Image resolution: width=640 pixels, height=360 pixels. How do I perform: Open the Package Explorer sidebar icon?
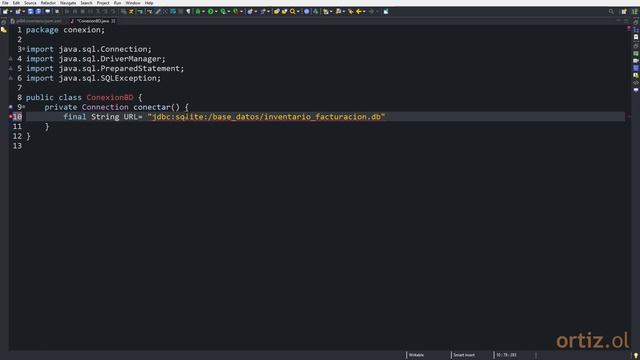[x=4, y=30]
